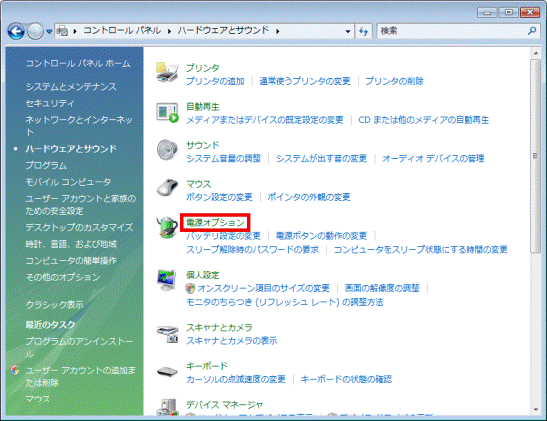
Task: Click ハードウェアとサウンド breadcrumb in address bar
Action: coord(223,31)
